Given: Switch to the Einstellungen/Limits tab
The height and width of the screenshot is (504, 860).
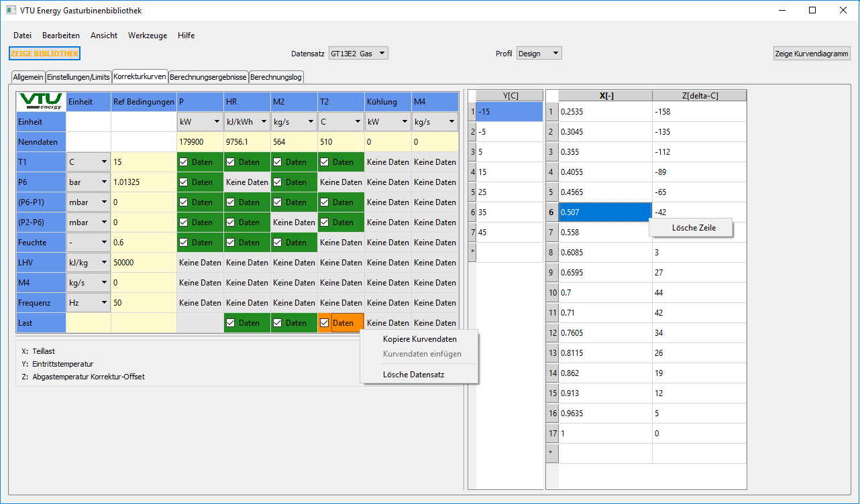Looking at the screenshot, I should click(78, 77).
